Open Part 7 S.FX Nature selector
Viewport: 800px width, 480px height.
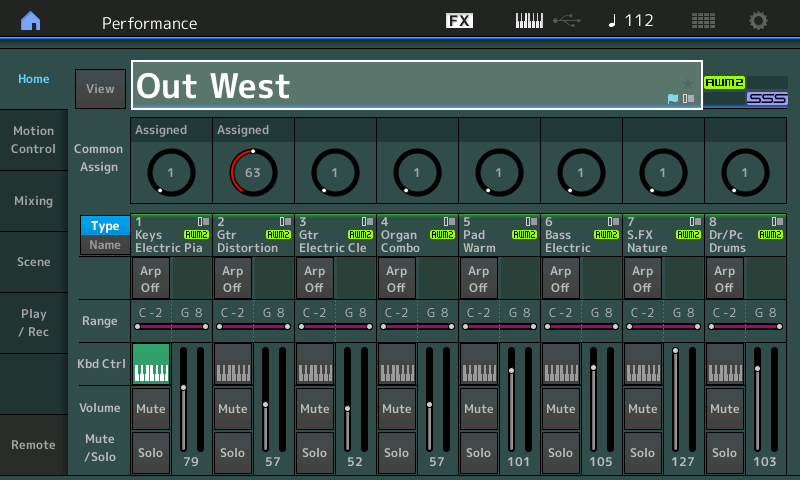(663, 235)
